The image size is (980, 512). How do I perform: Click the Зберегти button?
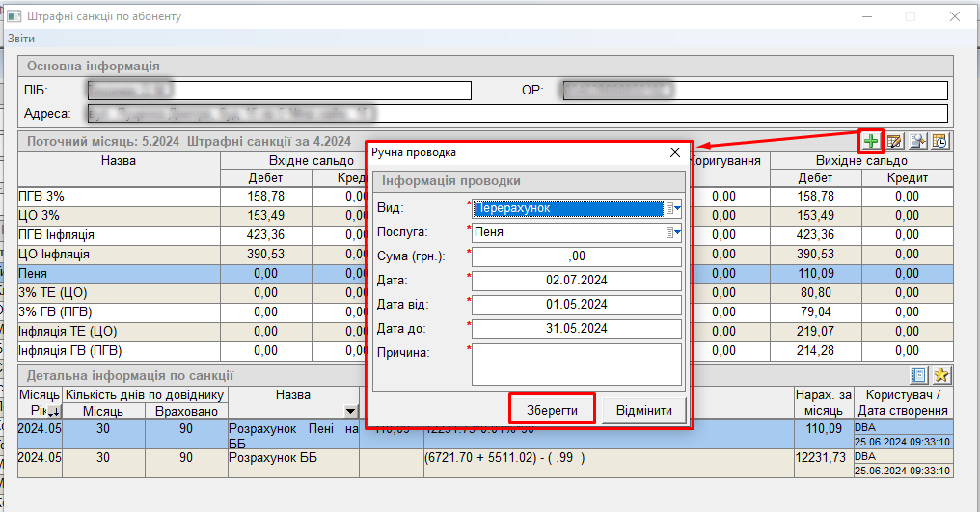click(552, 411)
